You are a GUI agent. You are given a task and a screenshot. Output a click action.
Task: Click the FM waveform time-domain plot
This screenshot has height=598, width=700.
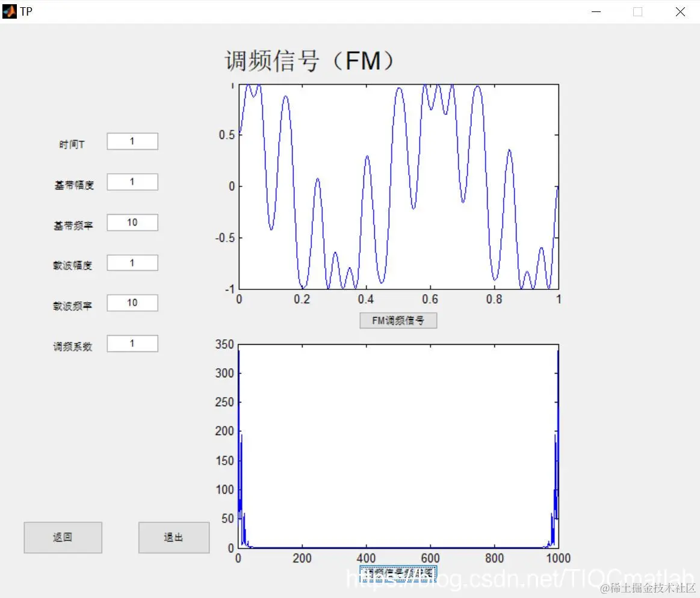point(398,186)
